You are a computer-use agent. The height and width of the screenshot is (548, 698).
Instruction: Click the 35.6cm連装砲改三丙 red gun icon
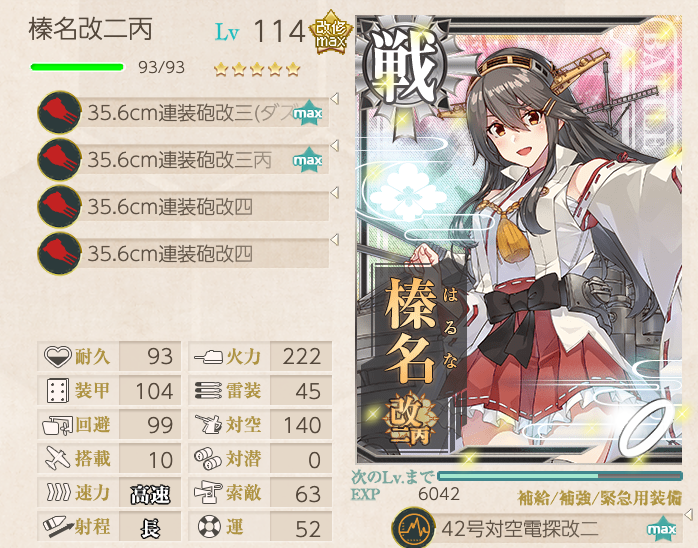point(59,159)
